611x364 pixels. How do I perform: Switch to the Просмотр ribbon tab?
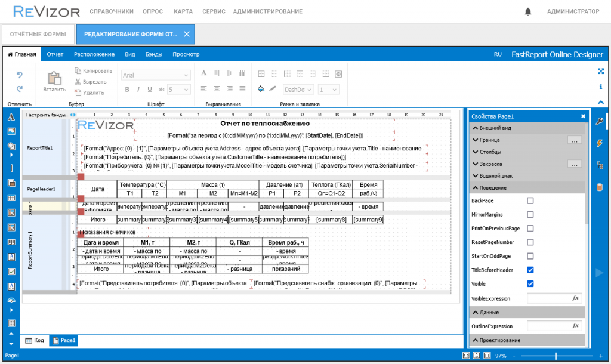[x=186, y=54]
